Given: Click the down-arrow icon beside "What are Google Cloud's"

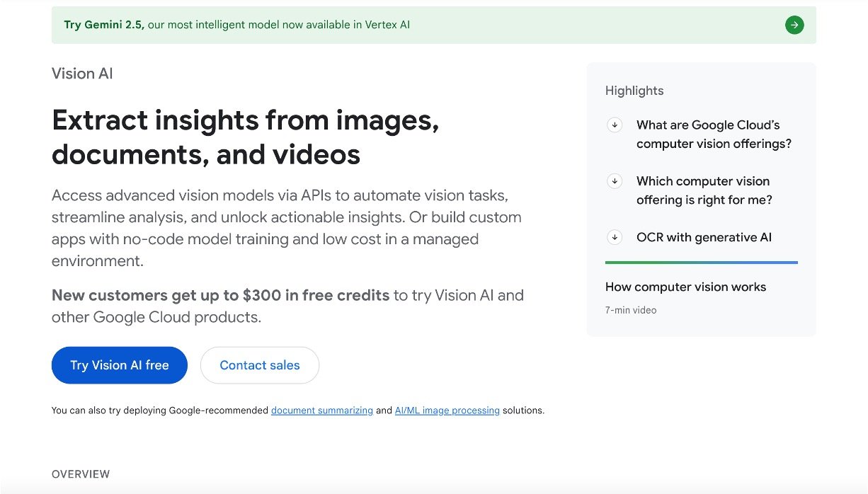Looking at the screenshot, I should tap(615, 125).
